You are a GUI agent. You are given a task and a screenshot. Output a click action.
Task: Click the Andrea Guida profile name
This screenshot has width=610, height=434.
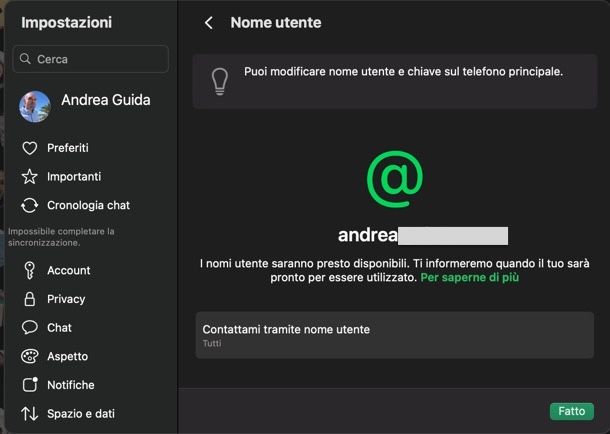click(x=105, y=100)
